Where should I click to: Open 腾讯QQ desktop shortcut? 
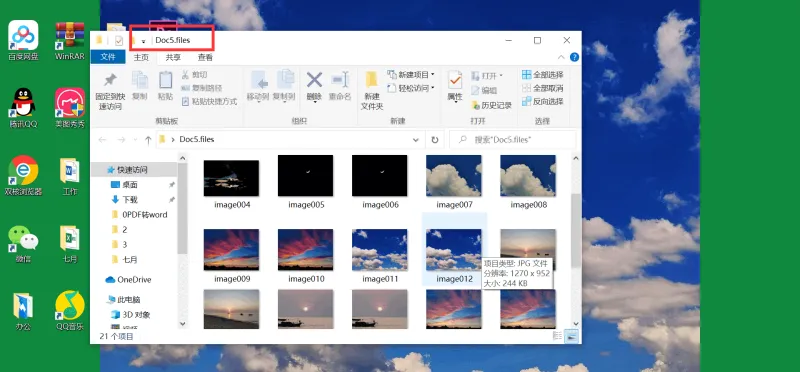[x=23, y=108]
